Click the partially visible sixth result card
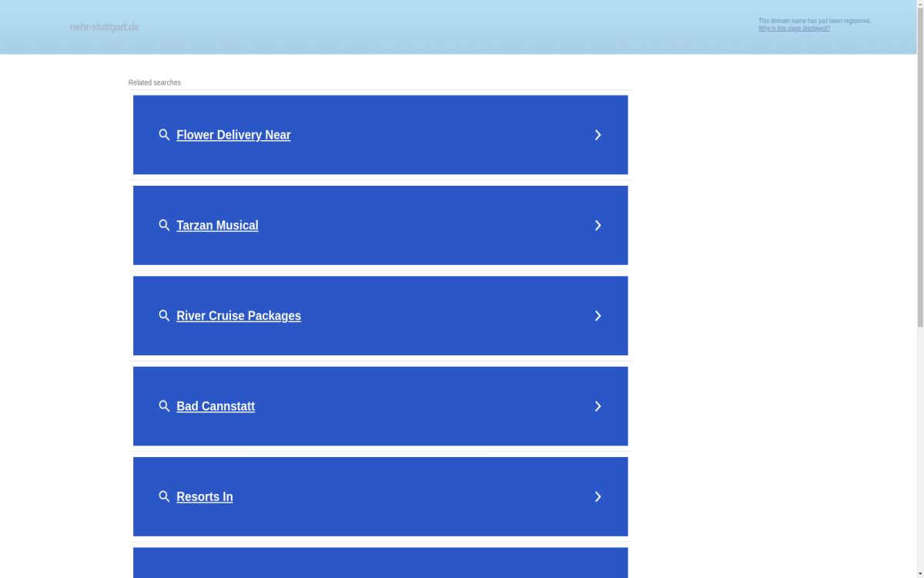The height and width of the screenshot is (578, 924). pos(380,563)
